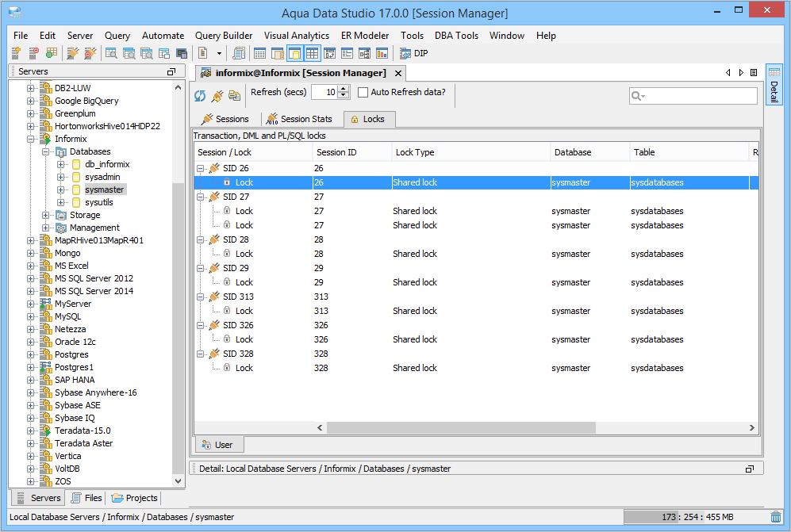This screenshot has height=532, width=791.
Task: Click the Servers panel maximize icon
Action: 171,71
